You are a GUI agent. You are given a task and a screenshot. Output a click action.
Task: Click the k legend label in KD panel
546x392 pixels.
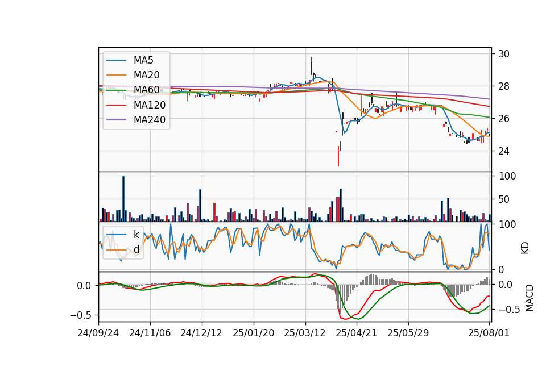[136, 235]
